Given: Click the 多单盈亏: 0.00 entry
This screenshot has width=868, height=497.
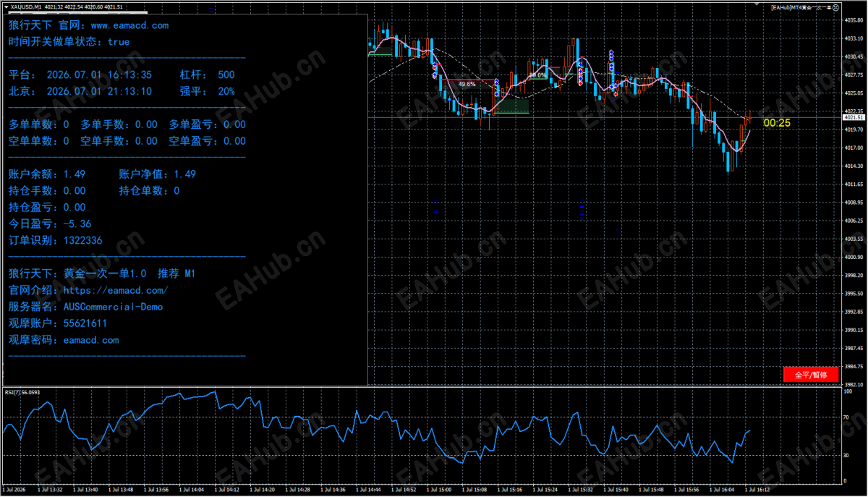Looking at the screenshot, I should (208, 124).
